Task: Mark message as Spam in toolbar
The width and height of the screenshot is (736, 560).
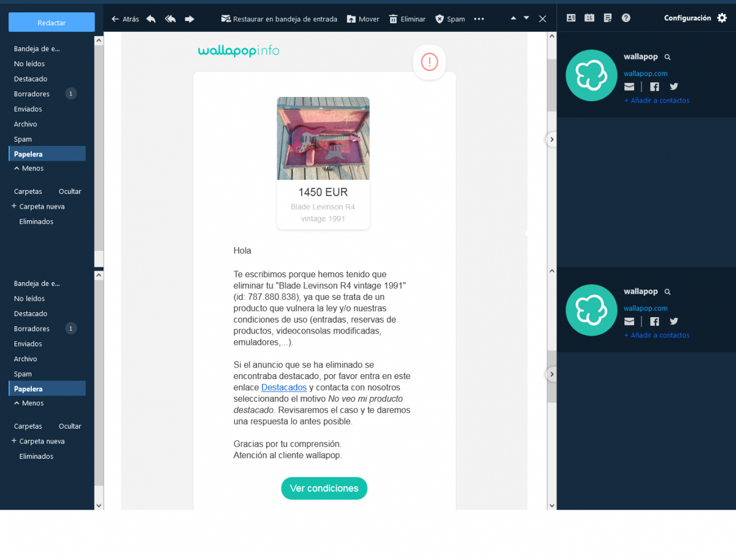Action: pyautogui.click(x=450, y=19)
